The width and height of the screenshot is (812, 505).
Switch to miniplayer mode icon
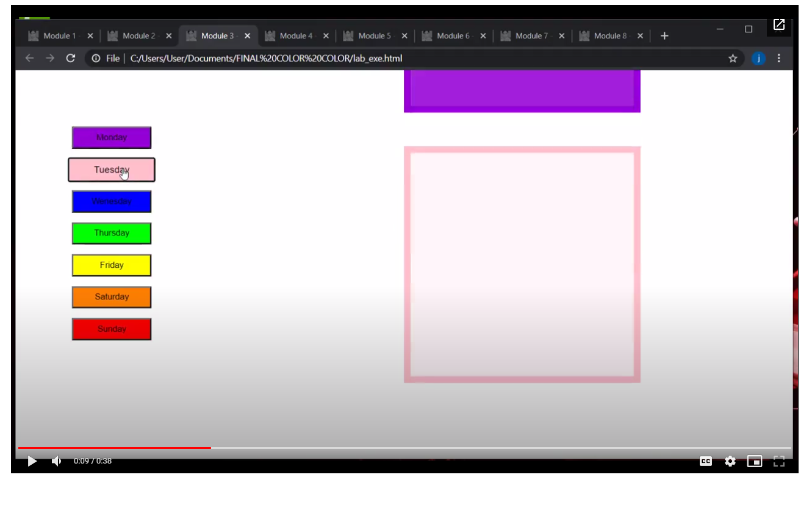tap(755, 462)
